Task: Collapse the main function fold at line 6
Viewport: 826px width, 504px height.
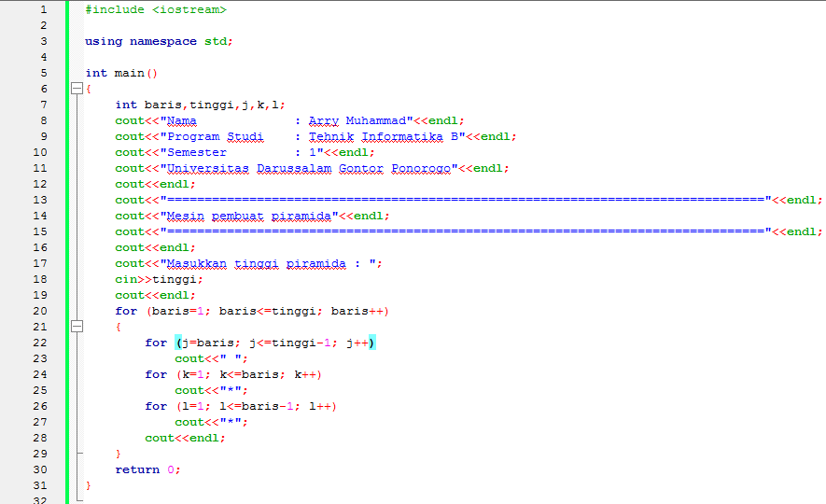Action: pyautogui.click(x=77, y=89)
